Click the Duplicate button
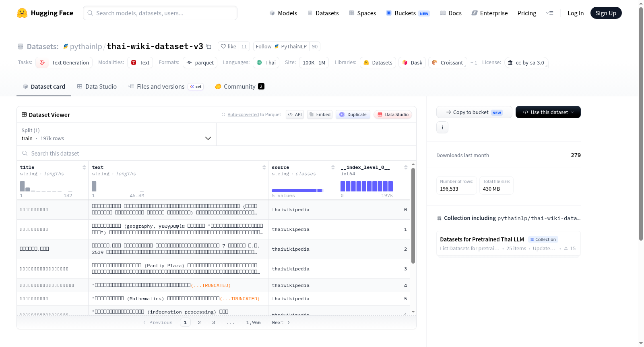The width and height of the screenshot is (644, 347). (x=353, y=114)
